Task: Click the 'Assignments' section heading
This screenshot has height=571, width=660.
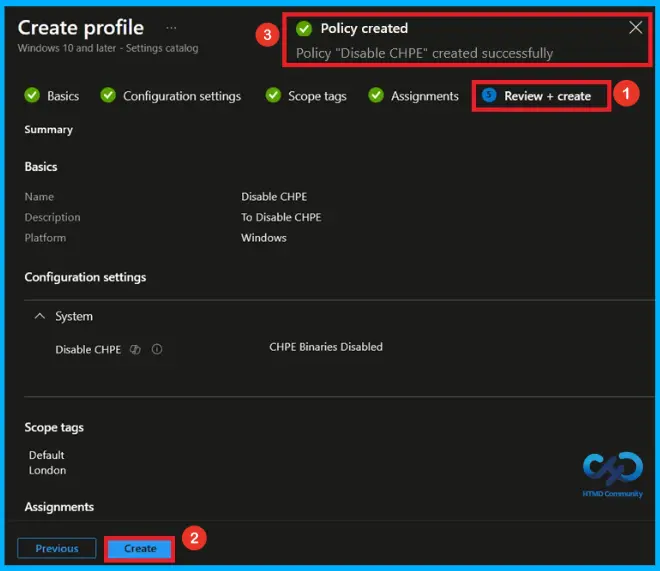Action: 59,507
